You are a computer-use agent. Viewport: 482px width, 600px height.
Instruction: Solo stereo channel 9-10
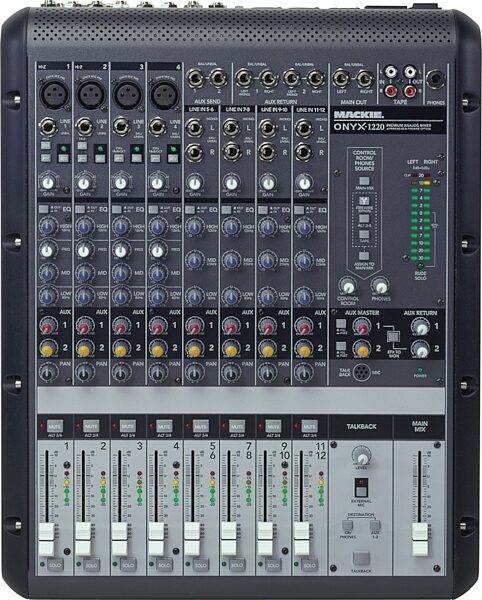(x=273, y=565)
